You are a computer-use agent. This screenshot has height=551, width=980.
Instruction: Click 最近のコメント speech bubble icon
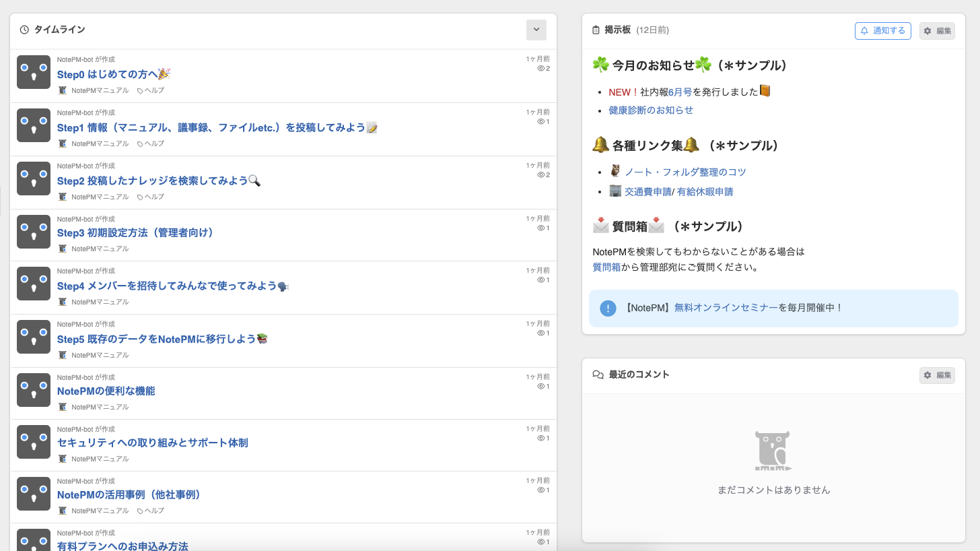click(598, 375)
